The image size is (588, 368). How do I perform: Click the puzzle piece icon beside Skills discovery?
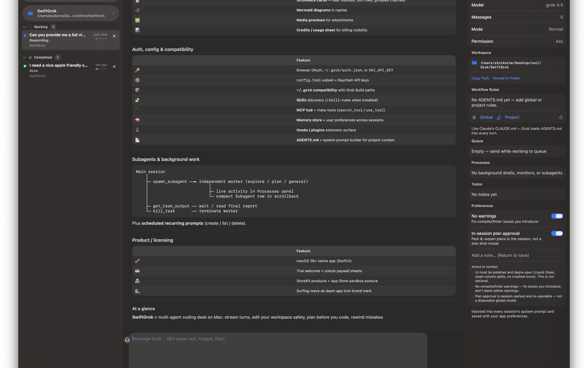coord(137,100)
